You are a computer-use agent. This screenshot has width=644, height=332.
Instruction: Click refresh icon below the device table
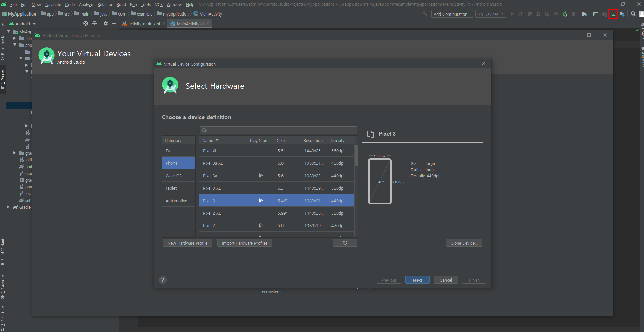[x=345, y=243]
